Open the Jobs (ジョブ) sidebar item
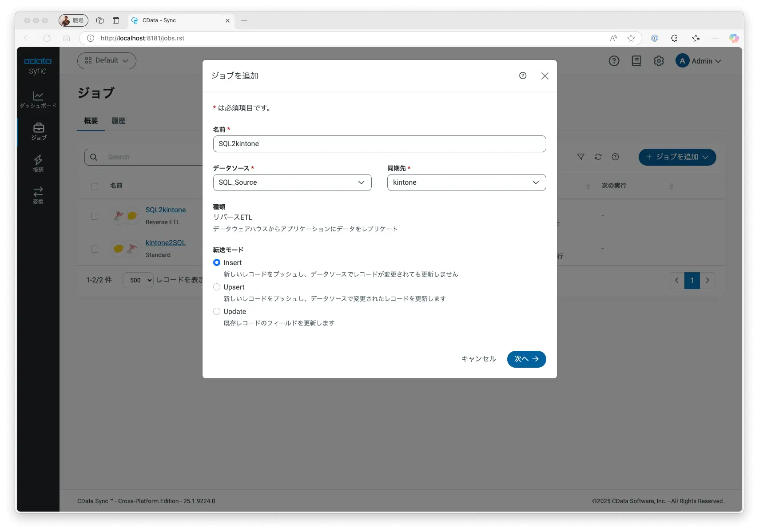This screenshot has height=532, width=759. 39,132
